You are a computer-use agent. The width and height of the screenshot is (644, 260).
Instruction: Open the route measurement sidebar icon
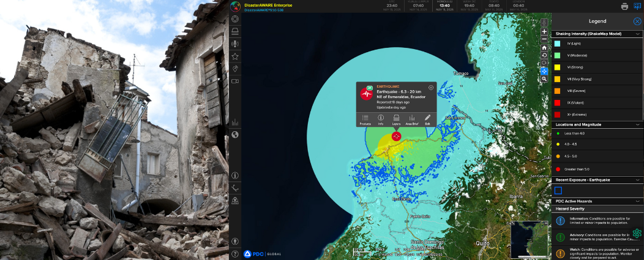pyautogui.click(x=235, y=188)
